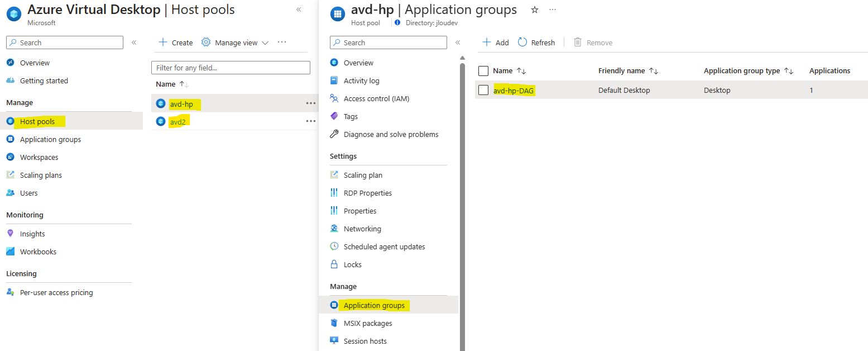Viewport: 868px width, 351px height.
Task: Click the Scheduled agent updates clock icon
Action: pos(334,246)
